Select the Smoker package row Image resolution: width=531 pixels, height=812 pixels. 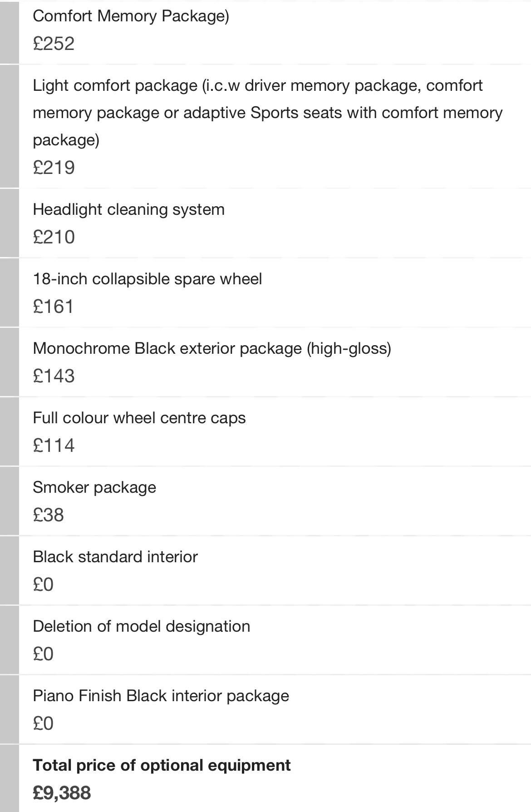[x=275, y=501]
